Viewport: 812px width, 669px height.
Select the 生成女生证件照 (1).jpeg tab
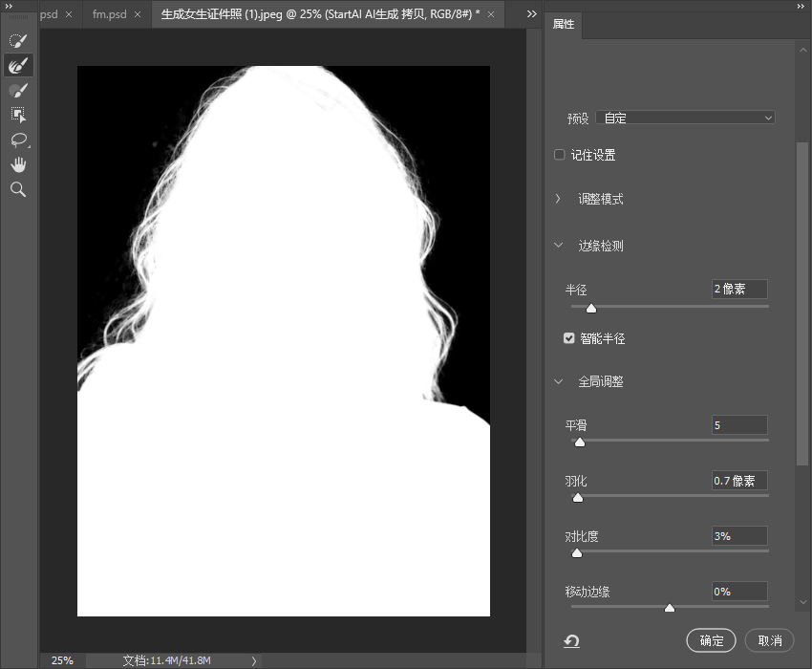[320, 14]
